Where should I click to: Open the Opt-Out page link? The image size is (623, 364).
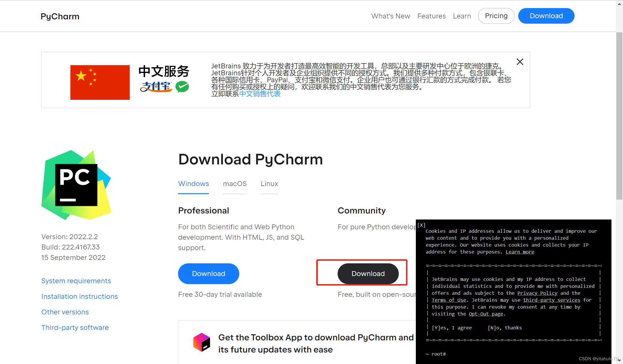coord(486,314)
